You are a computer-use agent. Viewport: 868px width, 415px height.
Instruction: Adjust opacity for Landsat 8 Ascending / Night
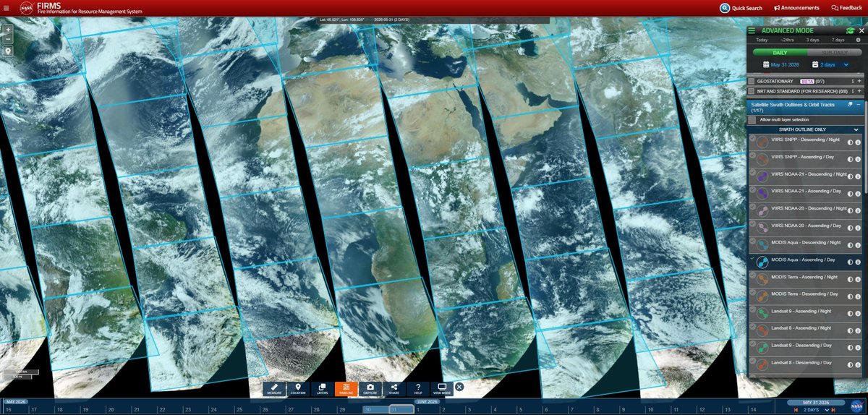coord(850,329)
